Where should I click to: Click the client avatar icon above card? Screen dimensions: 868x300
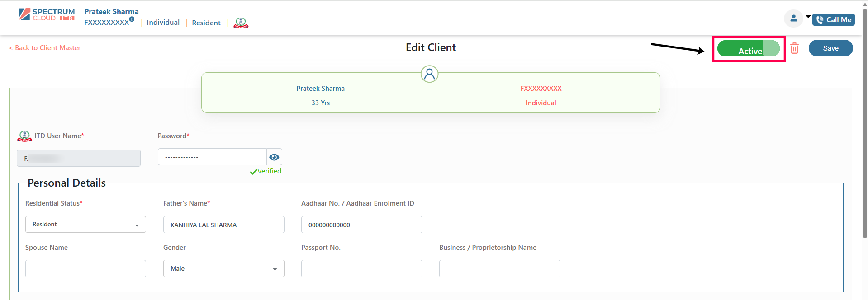(429, 74)
